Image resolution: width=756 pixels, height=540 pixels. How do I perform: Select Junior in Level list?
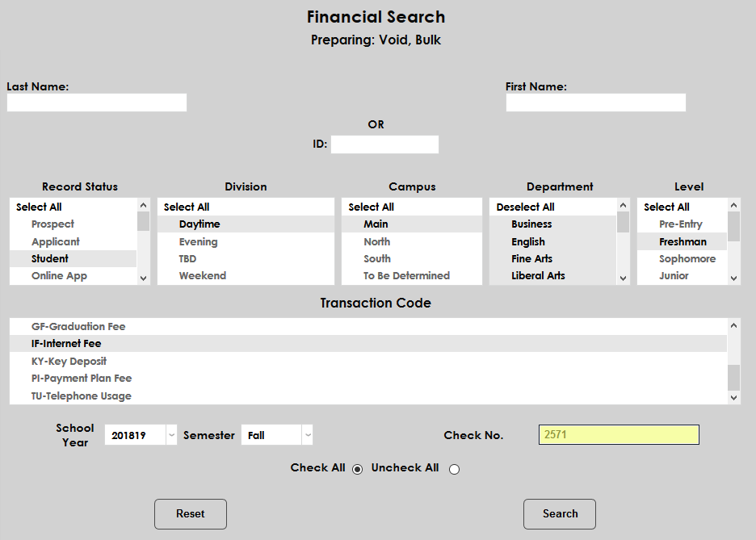682,276
